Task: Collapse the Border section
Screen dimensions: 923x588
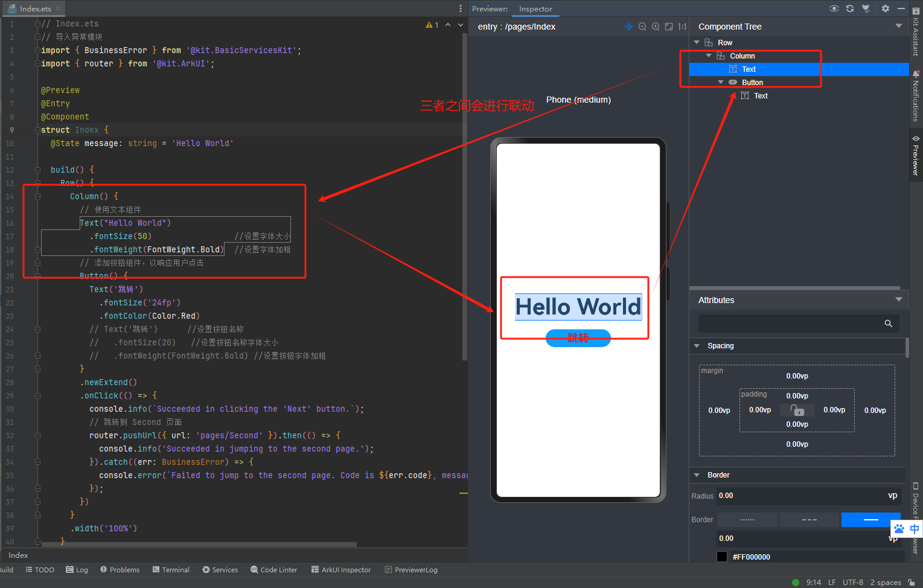Action: (x=697, y=475)
